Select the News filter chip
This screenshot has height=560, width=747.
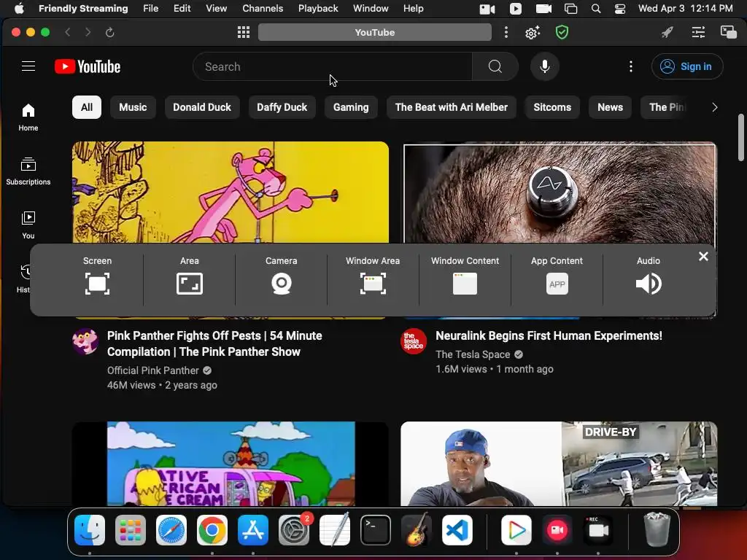click(x=611, y=107)
